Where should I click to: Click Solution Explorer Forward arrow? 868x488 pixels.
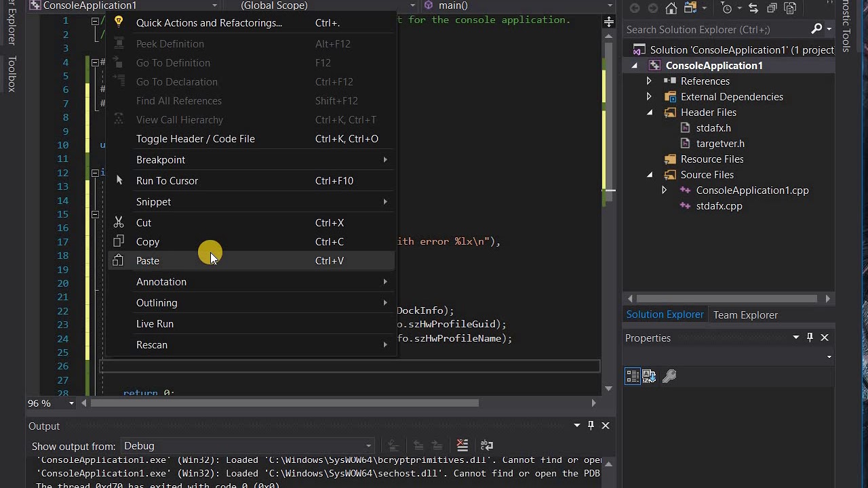pyautogui.click(x=652, y=8)
